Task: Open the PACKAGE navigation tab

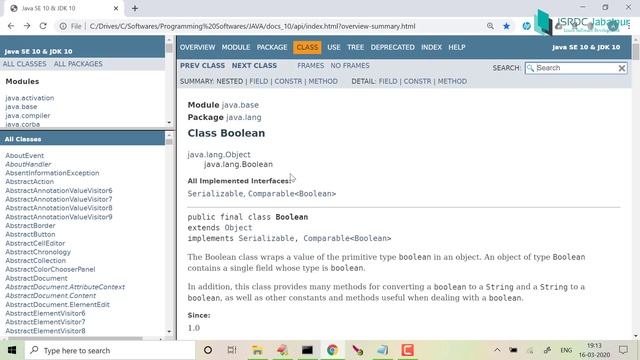Action: click(x=272, y=47)
